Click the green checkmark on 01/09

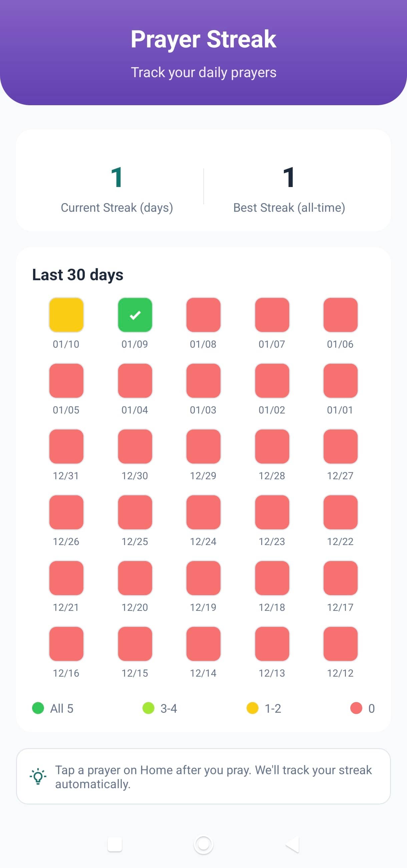tap(135, 315)
